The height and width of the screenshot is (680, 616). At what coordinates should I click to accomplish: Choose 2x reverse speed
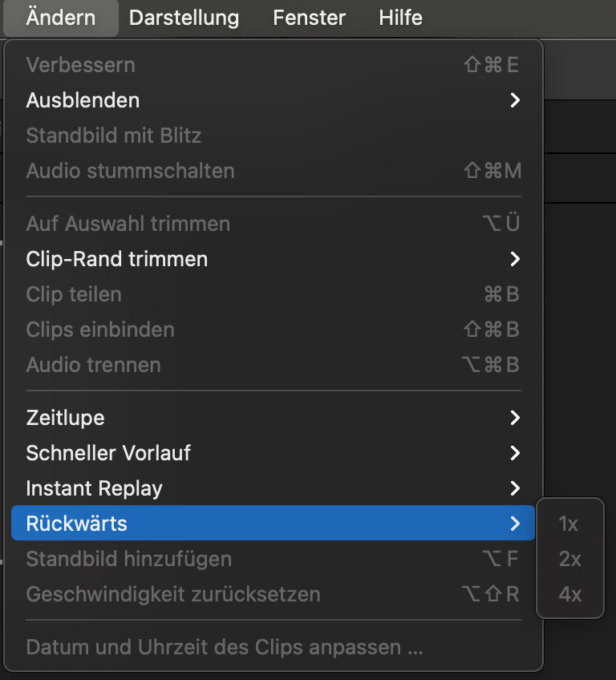pos(569,559)
